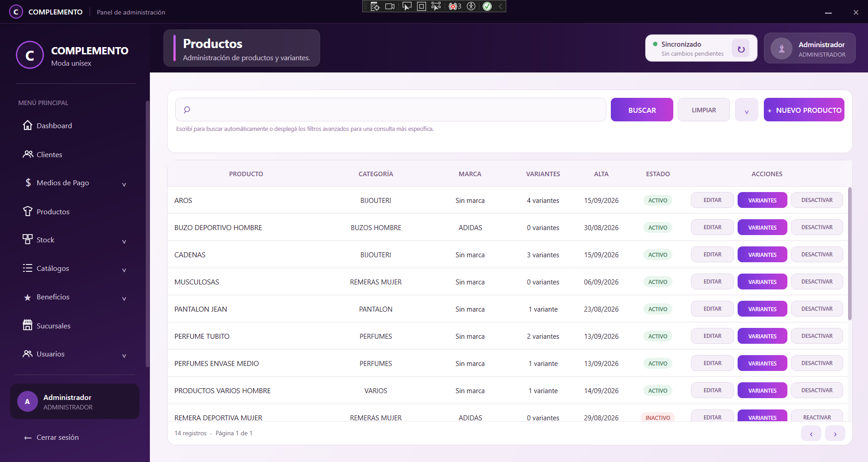
Task: Clear the search with LIMPIAR
Action: pyautogui.click(x=704, y=110)
